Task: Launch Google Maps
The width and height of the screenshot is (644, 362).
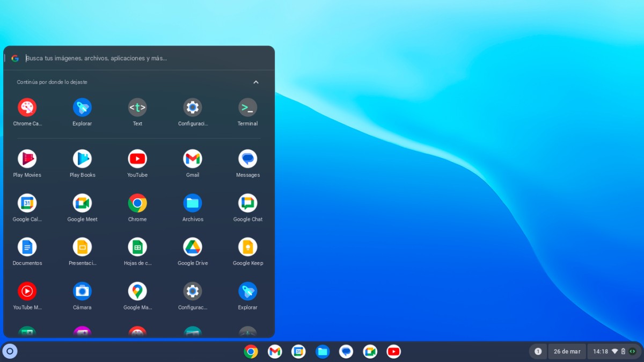Action: click(137, 291)
